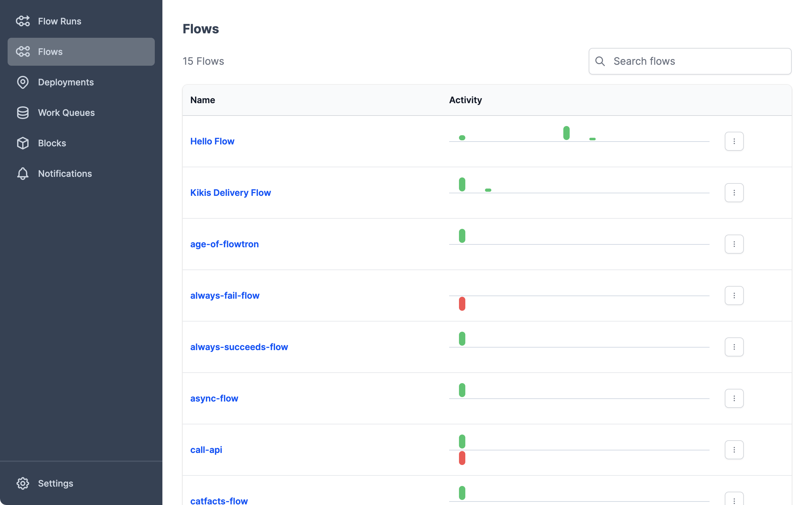Click red failed-run bar for always-fail-flow

[x=462, y=304]
